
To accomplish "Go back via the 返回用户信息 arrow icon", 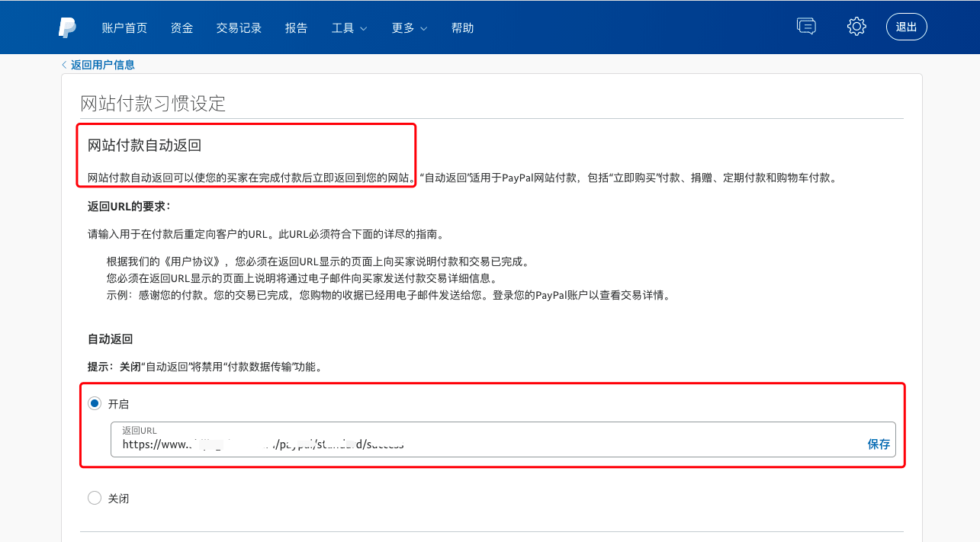I will point(64,65).
